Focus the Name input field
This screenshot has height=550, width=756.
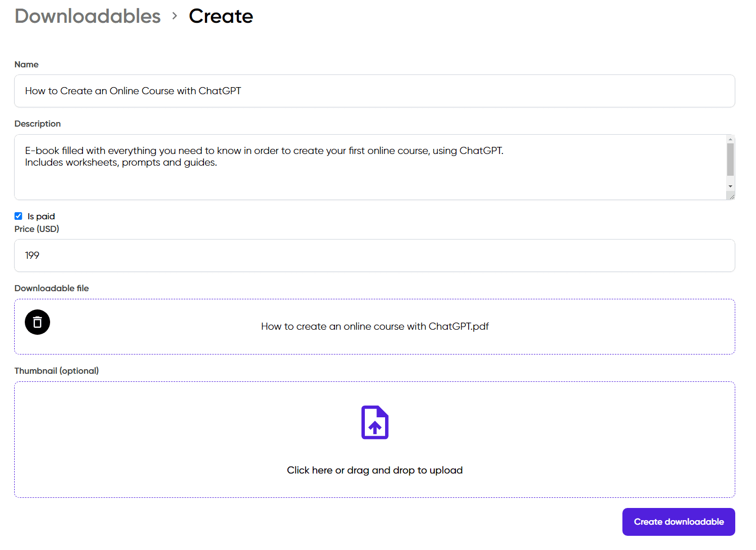click(x=374, y=91)
